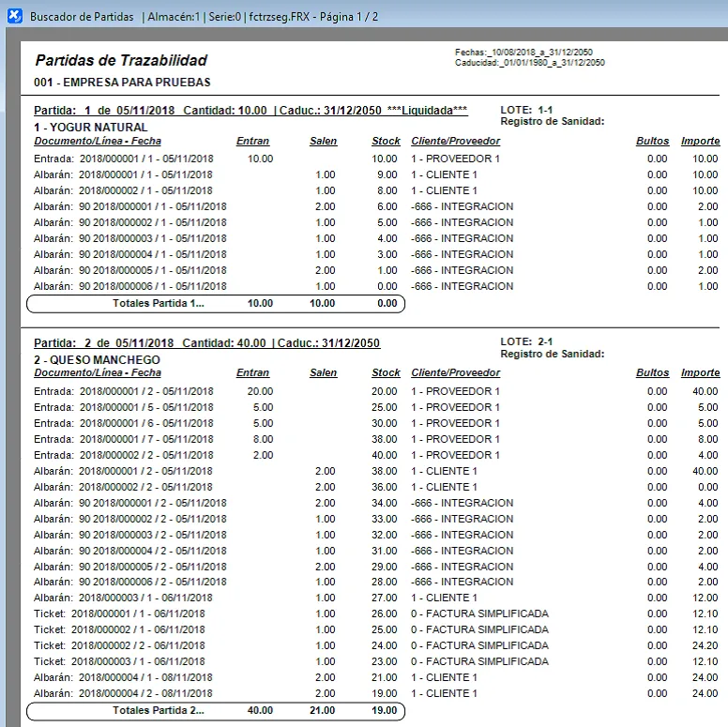Click the 1 - YOGUR NATURAL product name

(90, 128)
